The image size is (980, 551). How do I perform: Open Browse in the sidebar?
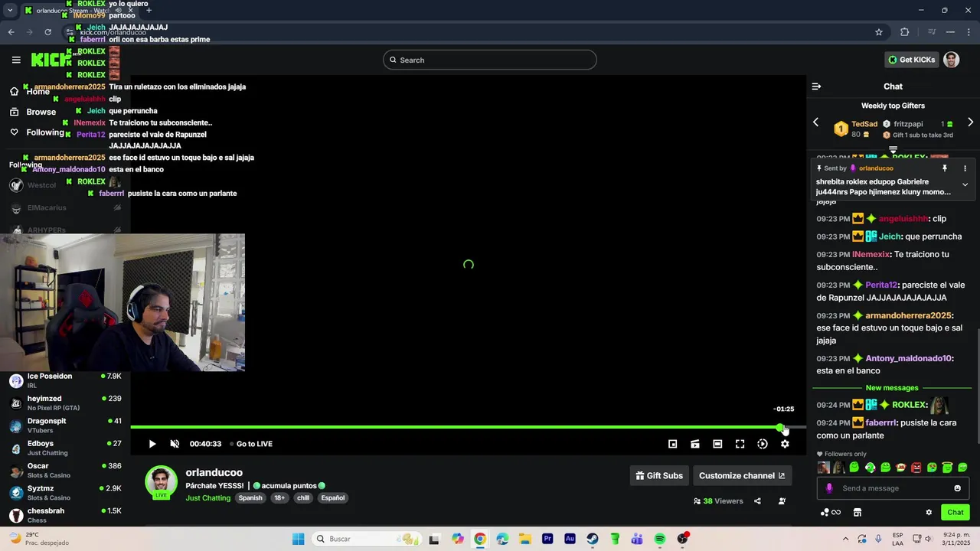tap(32, 112)
